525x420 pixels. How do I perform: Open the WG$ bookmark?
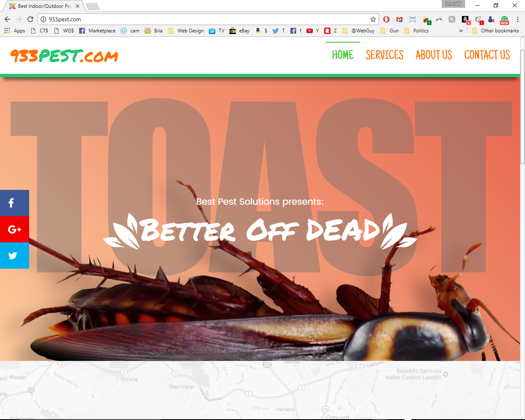pyautogui.click(x=64, y=31)
